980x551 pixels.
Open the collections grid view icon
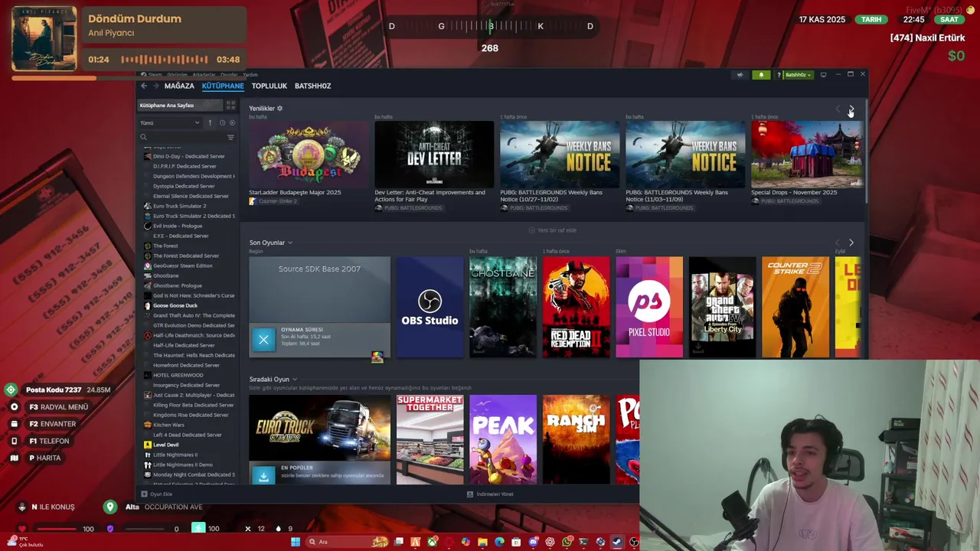[x=230, y=105]
